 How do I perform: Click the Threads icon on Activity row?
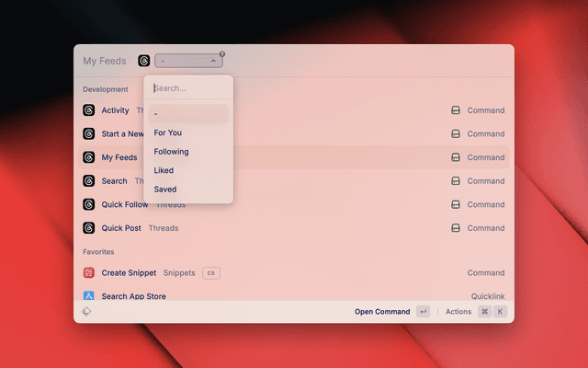coord(89,110)
